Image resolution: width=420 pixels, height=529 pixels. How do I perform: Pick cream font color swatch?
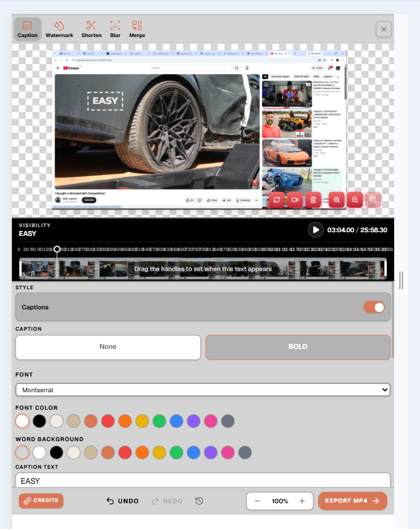57,421
